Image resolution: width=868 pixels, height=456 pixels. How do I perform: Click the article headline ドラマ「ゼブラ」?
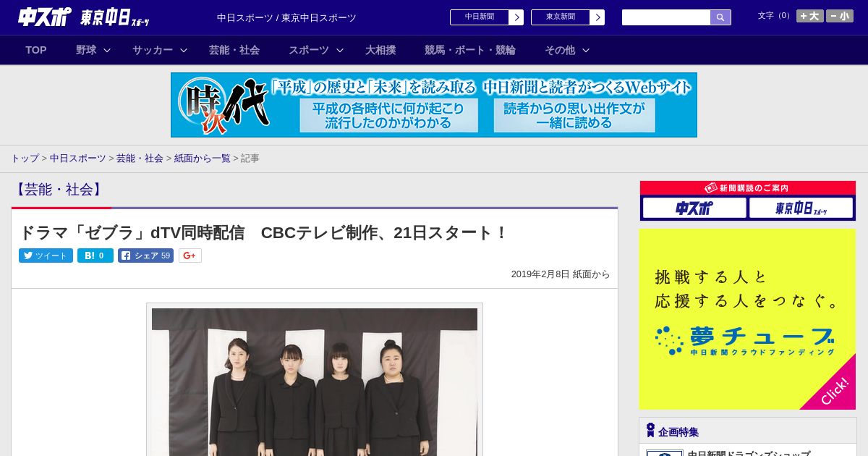click(x=264, y=233)
